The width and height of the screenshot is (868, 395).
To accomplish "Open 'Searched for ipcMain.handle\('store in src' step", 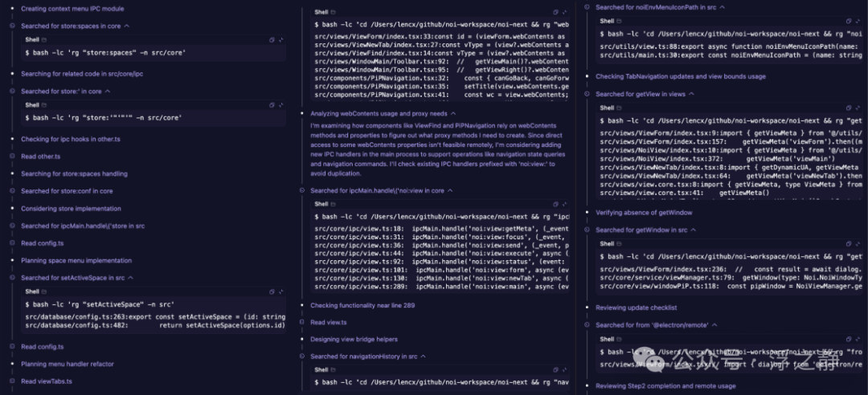I will coord(83,226).
